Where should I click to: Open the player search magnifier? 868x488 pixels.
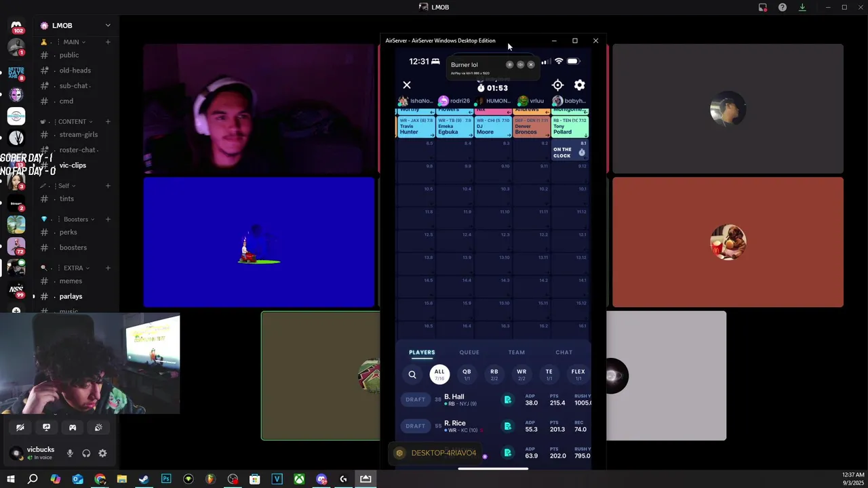click(412, 374)
